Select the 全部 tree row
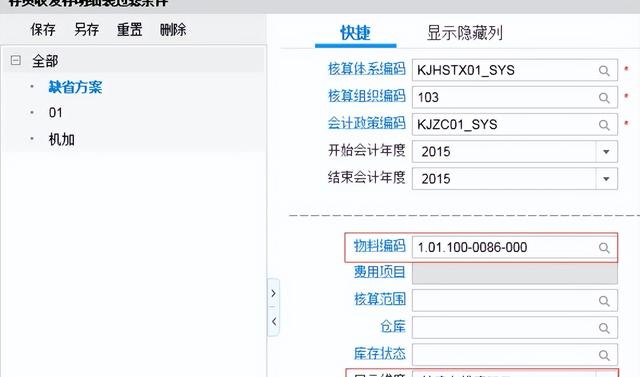The image size is (640, 377). pos(135,61)
